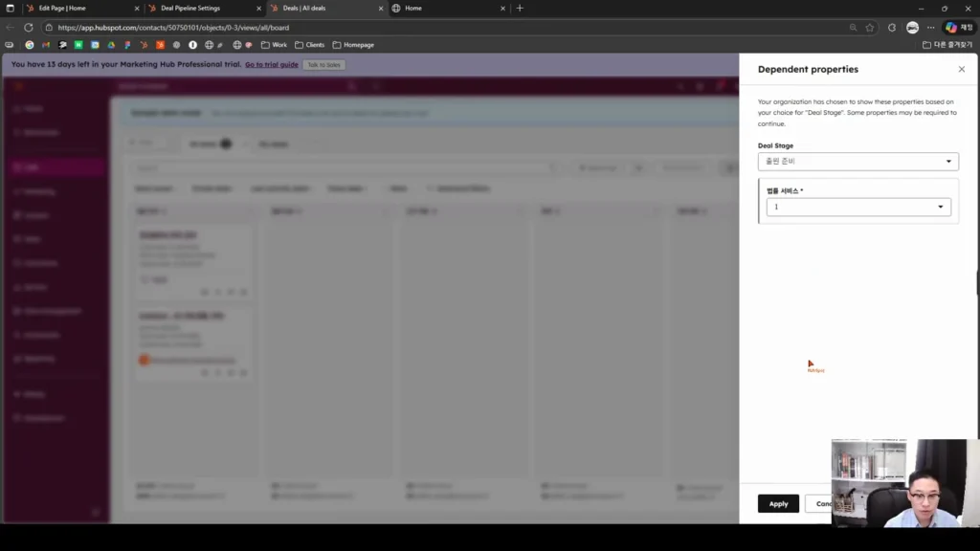Add this page to favorites with the star icon
The height and width of the screenshot is (551, 980).
click(x=869, y=28)
